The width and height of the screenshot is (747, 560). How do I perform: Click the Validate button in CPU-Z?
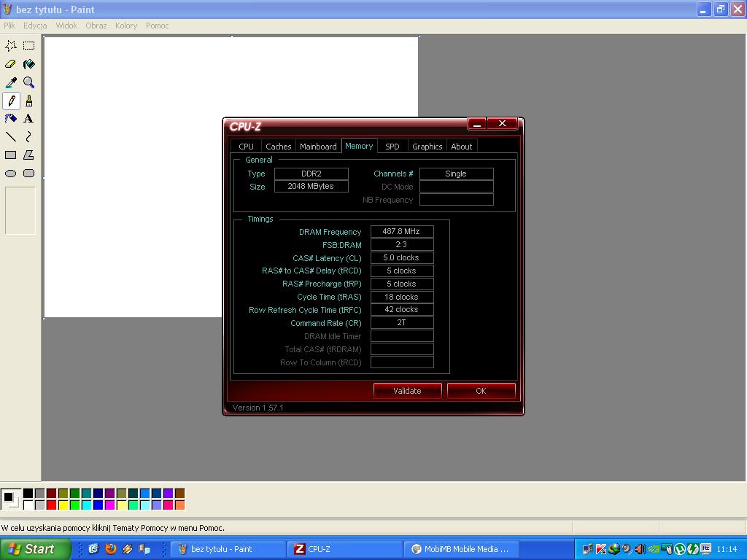[x=407, y=391]
